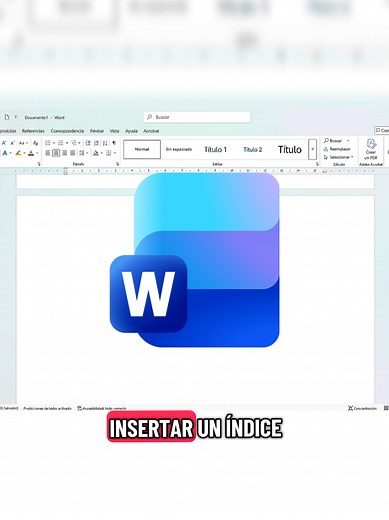Click the accessibility status in the status bar

(102, 408)
